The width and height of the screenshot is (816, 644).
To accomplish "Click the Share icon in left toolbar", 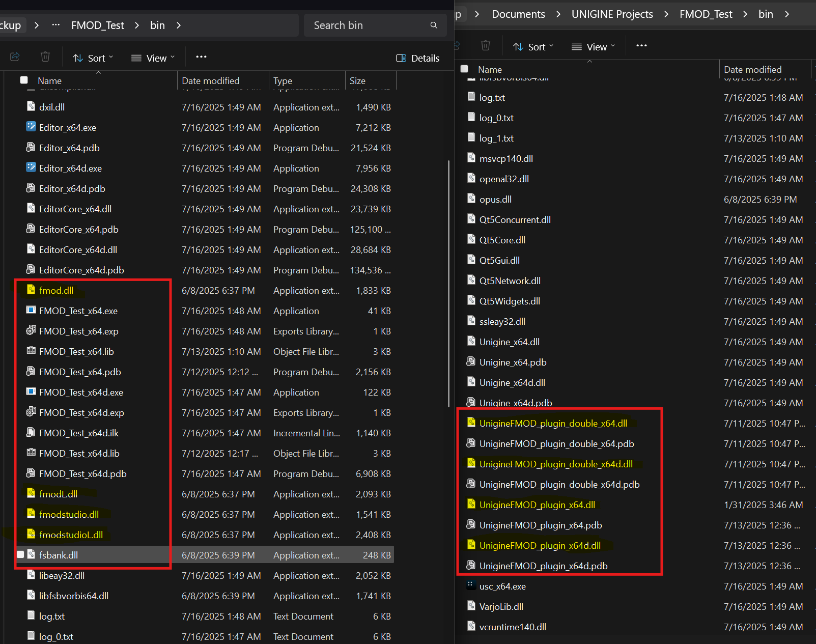I will 15,57.
